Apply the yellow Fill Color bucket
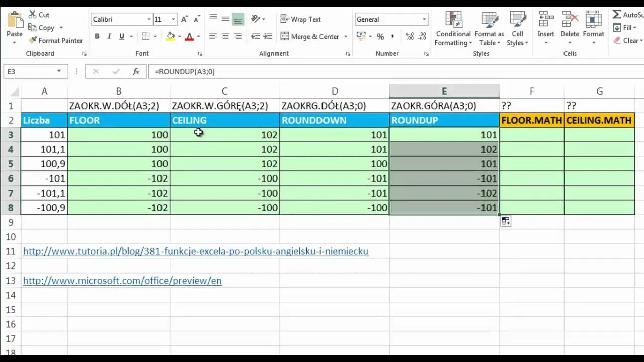The height and width of the screenshot is (362, 644). coord(171,36)
